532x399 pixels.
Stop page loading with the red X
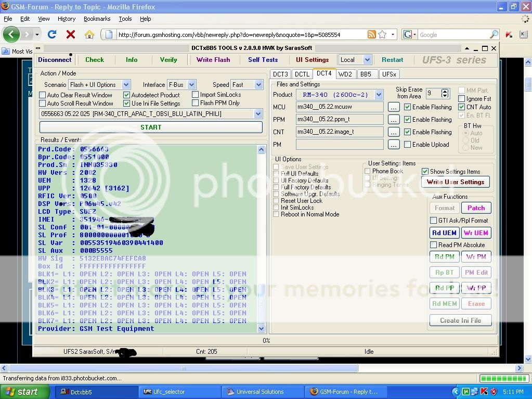coord(71,34)
